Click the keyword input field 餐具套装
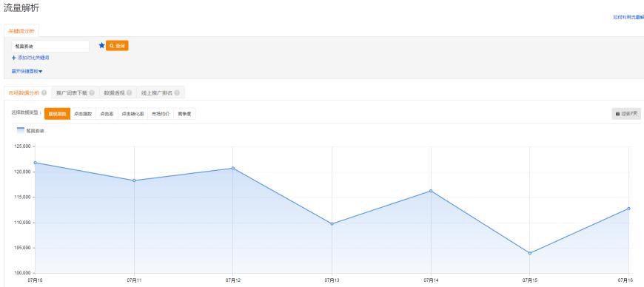644x287 pixels. click(50, 47)
